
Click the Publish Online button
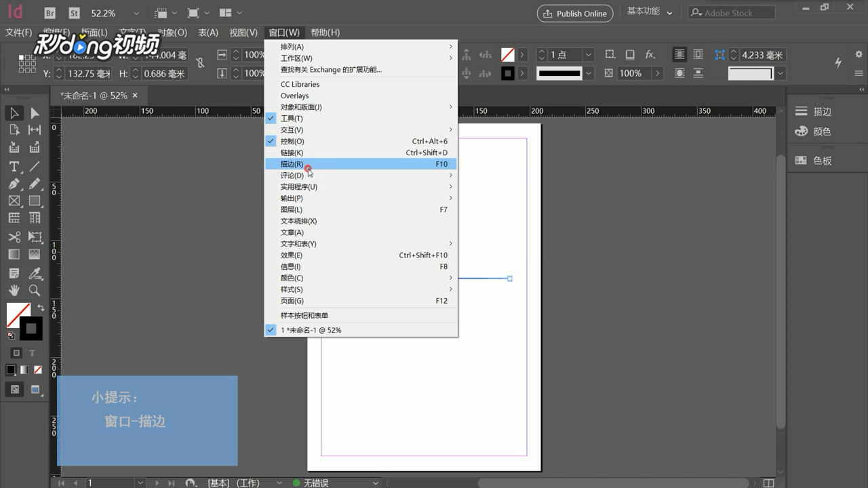click(x=575, y=13)
